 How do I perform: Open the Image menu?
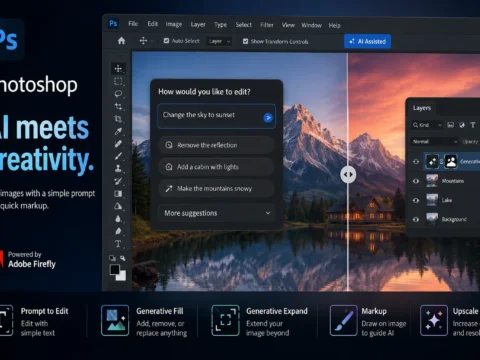click(x=174, y=24)
